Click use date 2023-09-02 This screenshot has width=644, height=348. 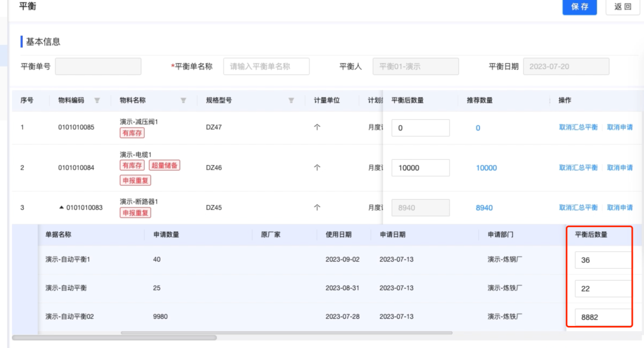coord(342,259)
